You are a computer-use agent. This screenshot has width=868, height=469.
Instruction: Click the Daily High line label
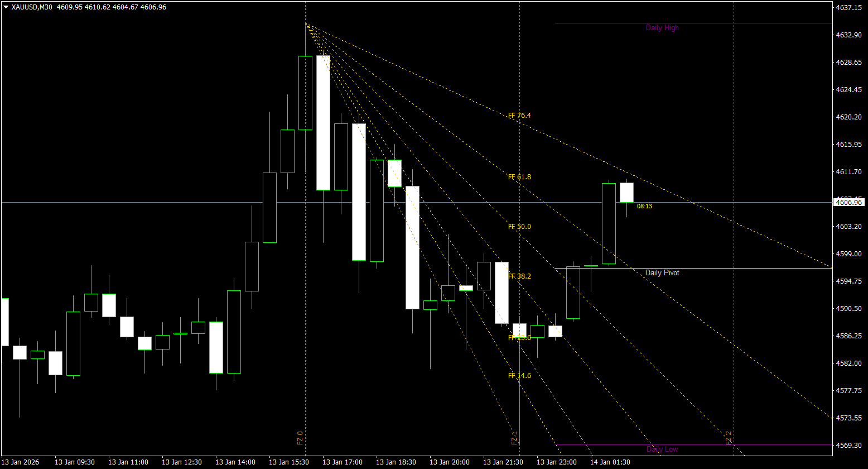662,27
